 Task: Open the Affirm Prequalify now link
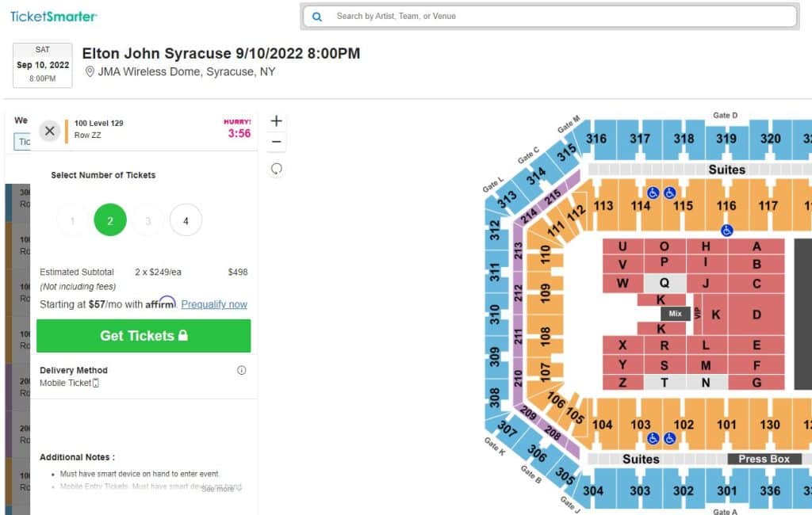tap(214, 304)
